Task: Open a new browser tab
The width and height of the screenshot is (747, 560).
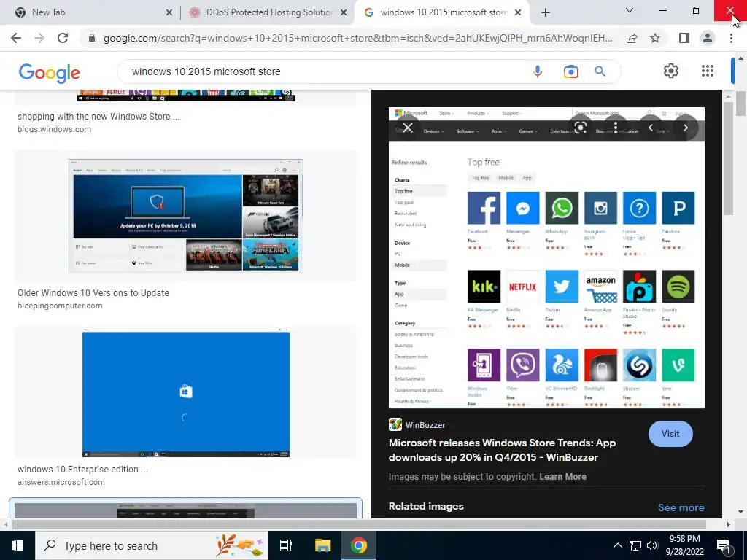Action: pyautogui.click(x=546, y=12)
